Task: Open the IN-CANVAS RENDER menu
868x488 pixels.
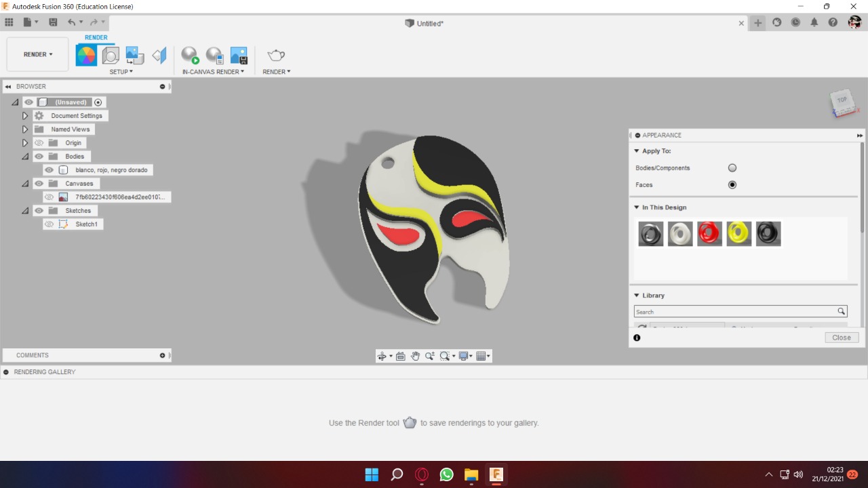Action: click(x=213, y=72)
